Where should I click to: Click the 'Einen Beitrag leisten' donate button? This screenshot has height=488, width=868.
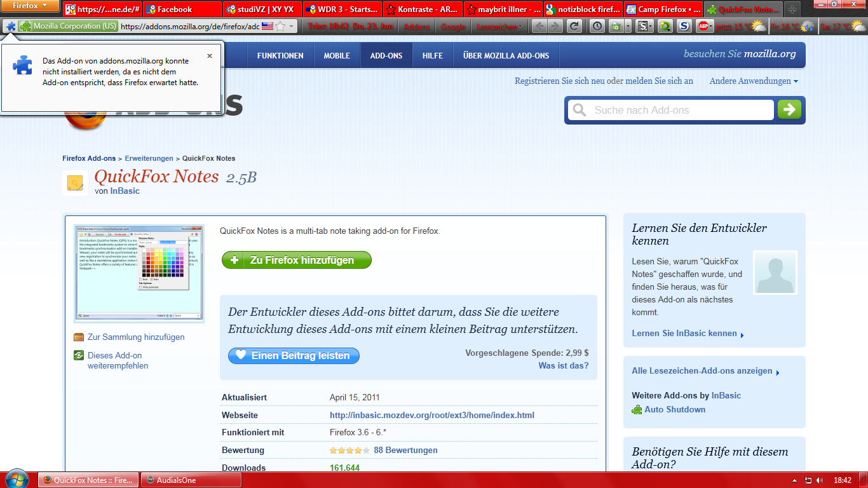pyautogui.click(x=294, y=355)
